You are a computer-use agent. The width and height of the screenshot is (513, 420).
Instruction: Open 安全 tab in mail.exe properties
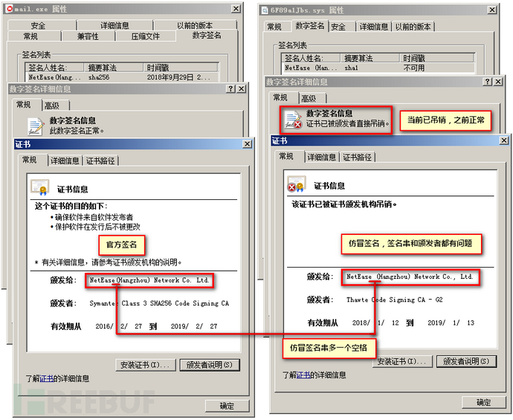click(x=42, y=25)
